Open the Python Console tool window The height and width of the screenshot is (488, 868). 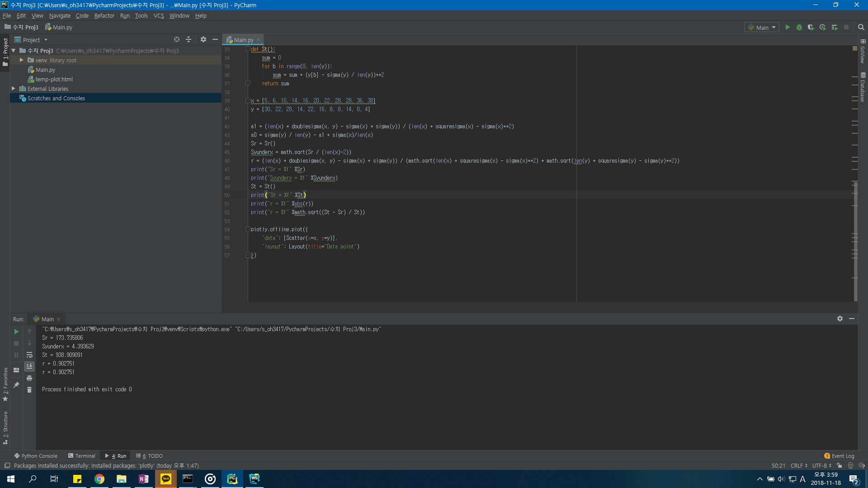tap(36, 456)
